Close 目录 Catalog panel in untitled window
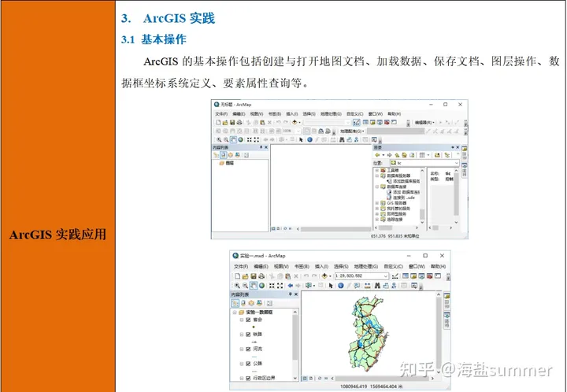 tap(458, 147)
